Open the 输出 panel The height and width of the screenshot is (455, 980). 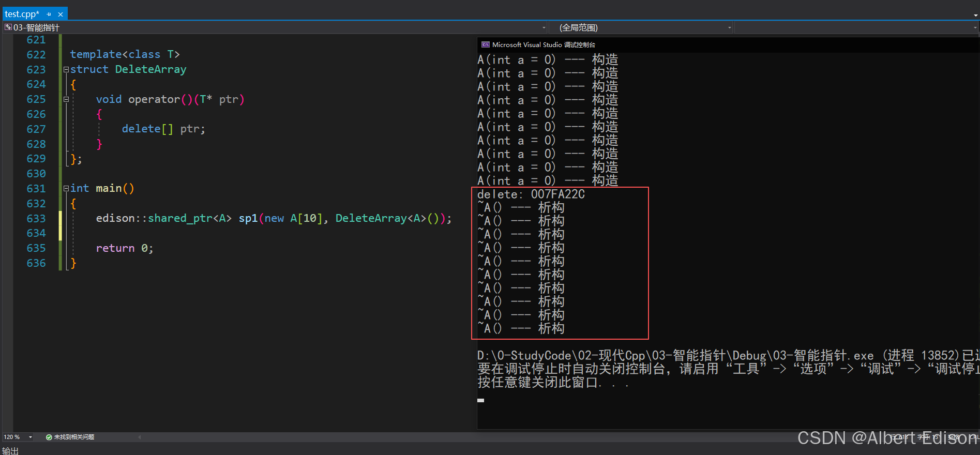[x=10, y=451]
